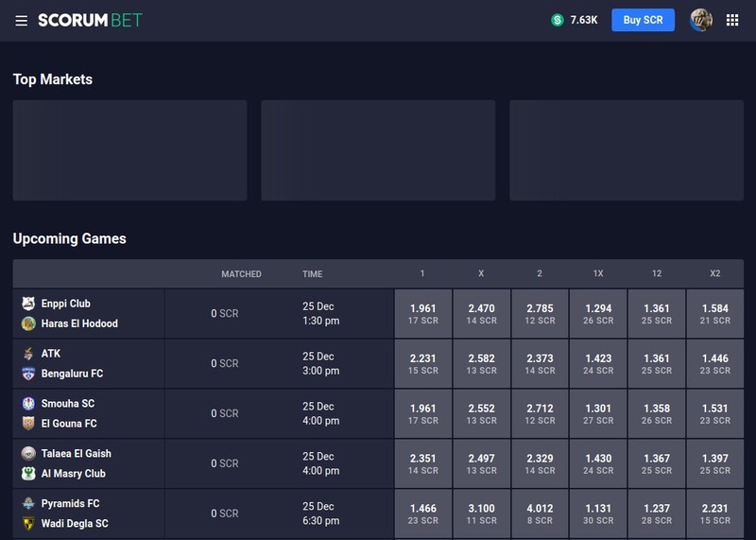Click the Bengaluru FC team crest
The width and height of the screenshot is (756, 540).
28,374
